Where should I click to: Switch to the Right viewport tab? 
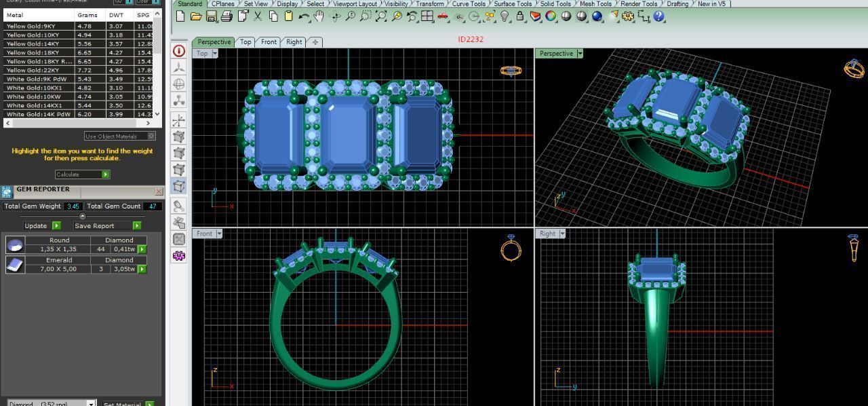coord(294,42)
